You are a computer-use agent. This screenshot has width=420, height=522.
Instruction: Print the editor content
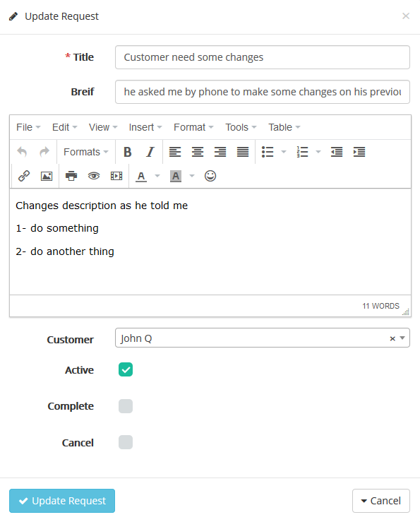tap(71, 176)
